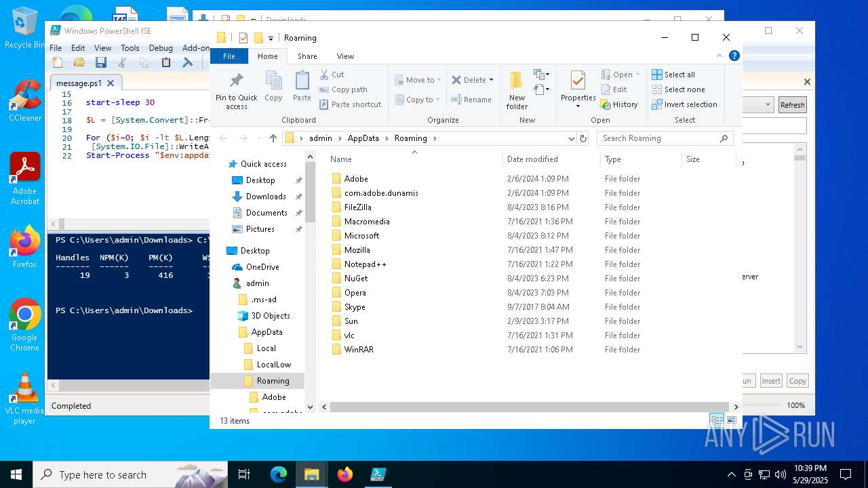
Task: Open Google Chrome desktop shortcut
Action: pos(24,325)
